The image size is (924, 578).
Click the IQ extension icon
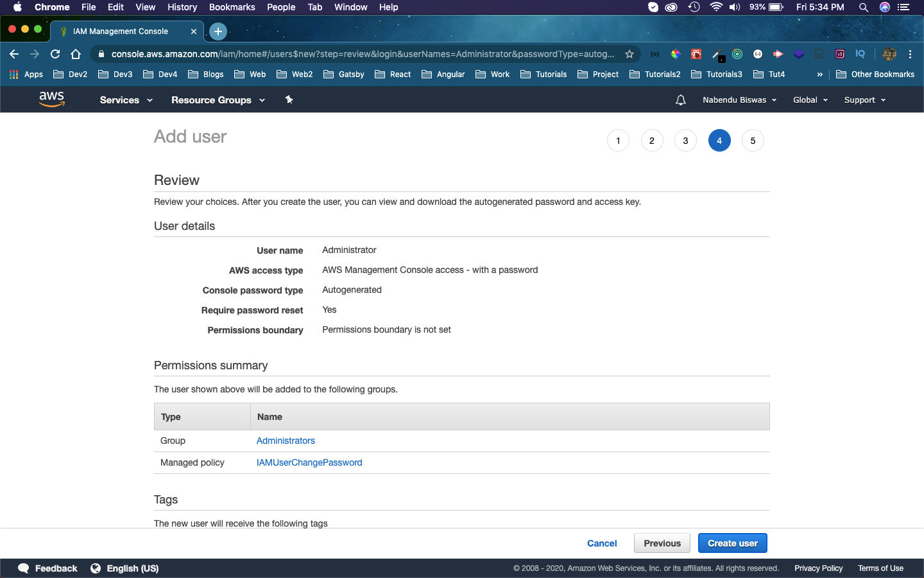860,54
